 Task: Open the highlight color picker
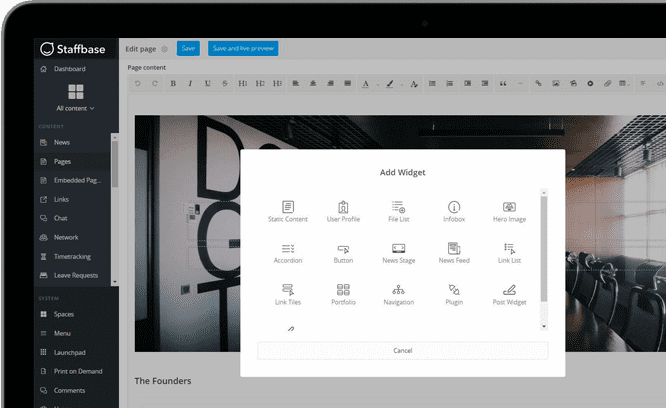389,84
